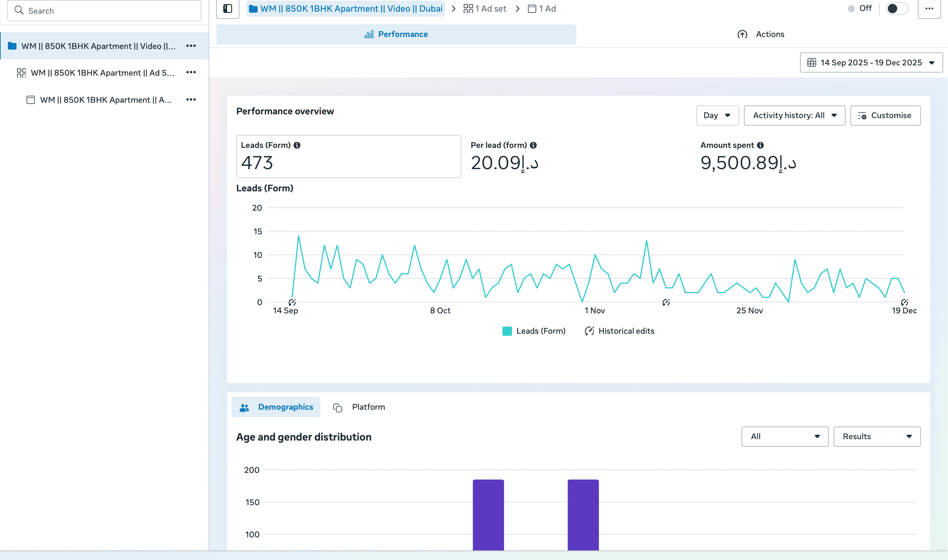Select the Platform tab
Image resolution: width=948 pixels, height=560 pixels.
tap(359, 407)
